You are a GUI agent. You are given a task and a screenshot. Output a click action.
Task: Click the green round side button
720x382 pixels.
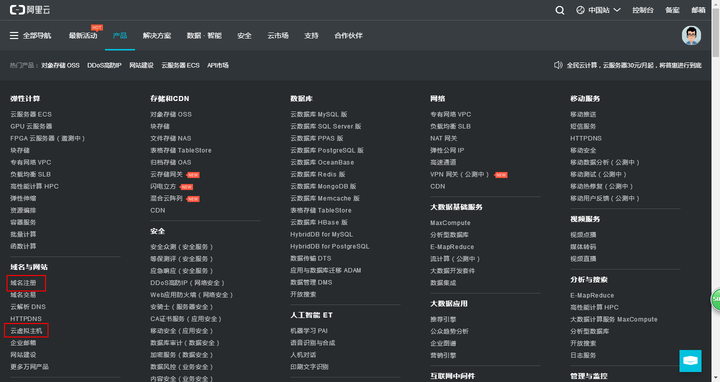(715, 299)
